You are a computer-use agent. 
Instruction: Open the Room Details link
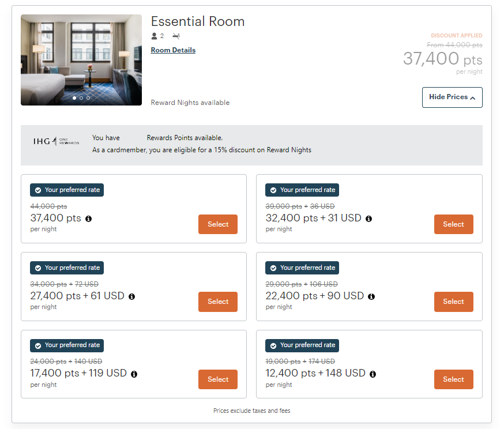click(173, 50)
